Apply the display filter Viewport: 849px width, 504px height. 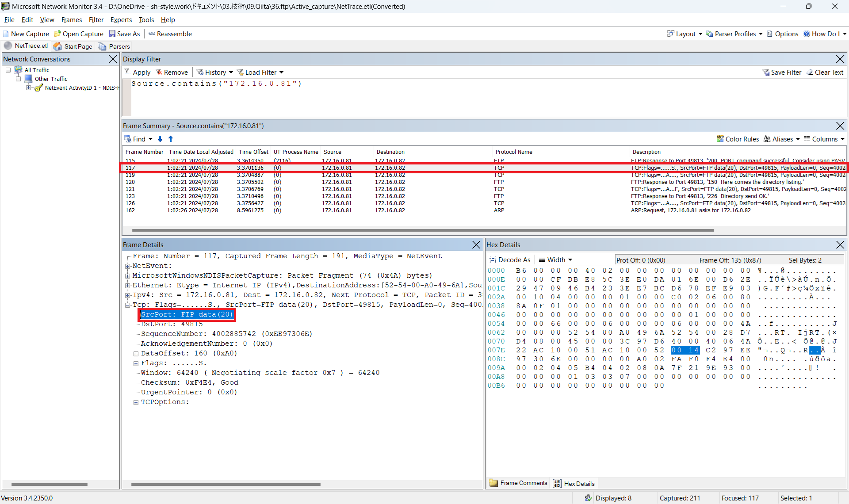pos(138,73)
